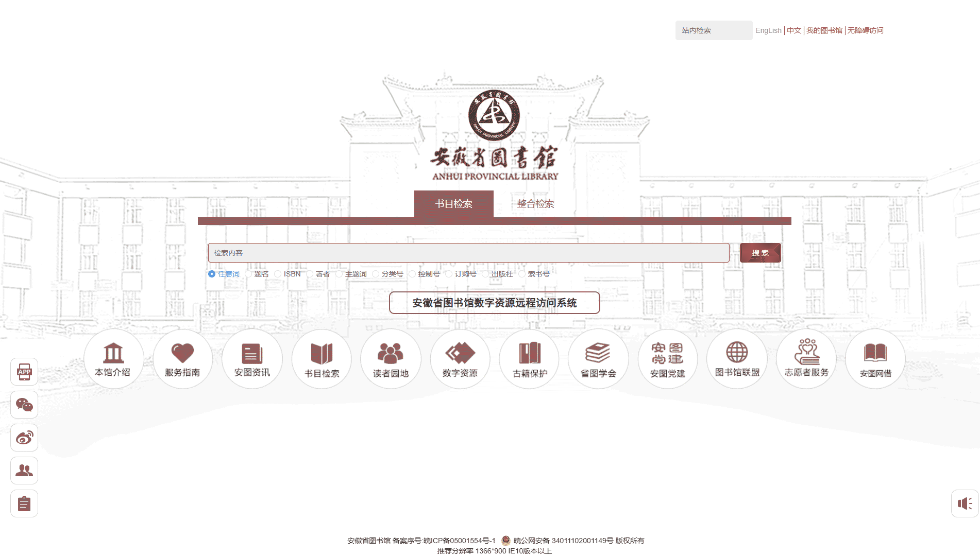
Task: Click the speaker audio icon
Action: (x=965, y=503)
